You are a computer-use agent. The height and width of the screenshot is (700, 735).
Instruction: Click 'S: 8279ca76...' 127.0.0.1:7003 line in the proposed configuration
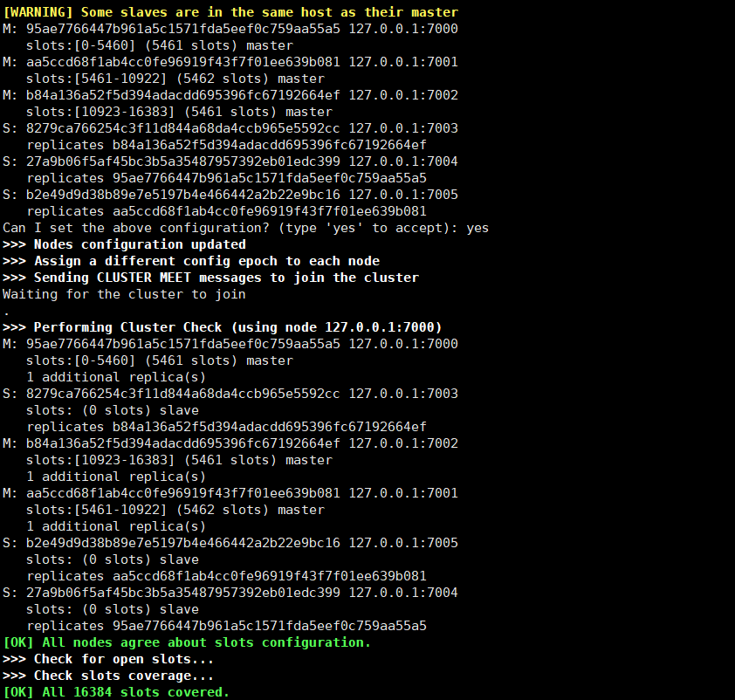[x=230, y=128]
